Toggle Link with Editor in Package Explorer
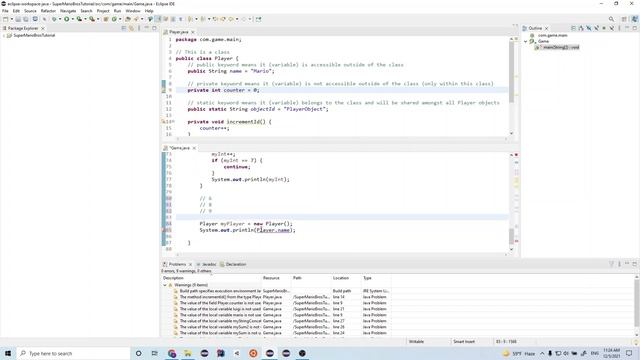This screenshot has width=640, height=360. tap(131, 28)
